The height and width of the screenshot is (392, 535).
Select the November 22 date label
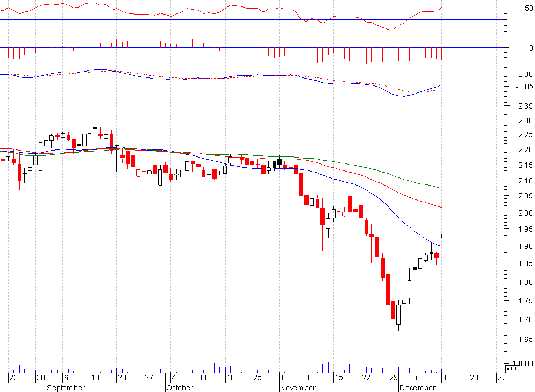tap(366, 377)
